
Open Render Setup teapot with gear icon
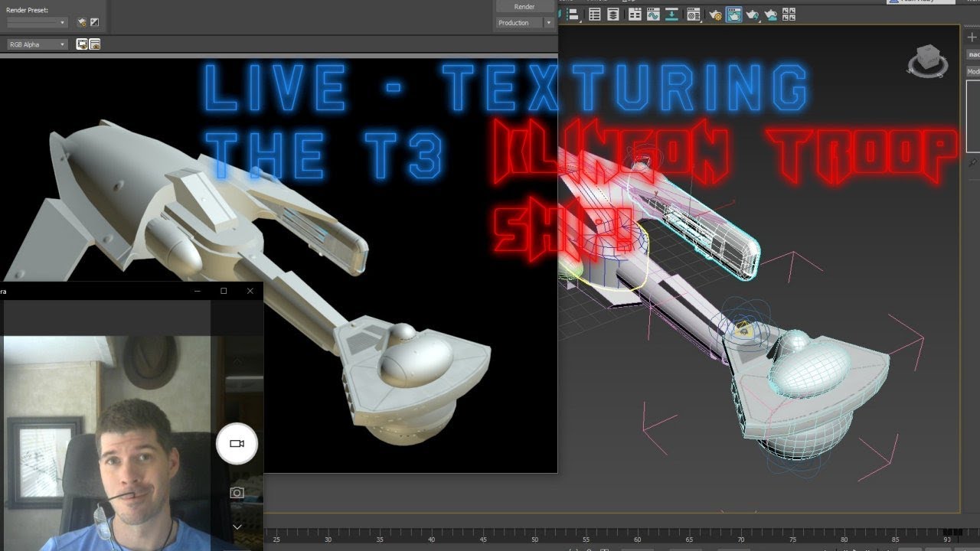tap(715, 14)
